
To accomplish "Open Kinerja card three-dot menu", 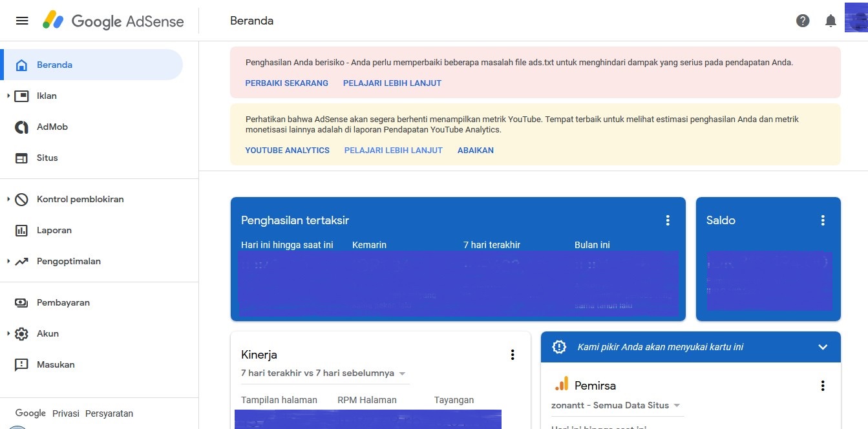I will [513, 355].
